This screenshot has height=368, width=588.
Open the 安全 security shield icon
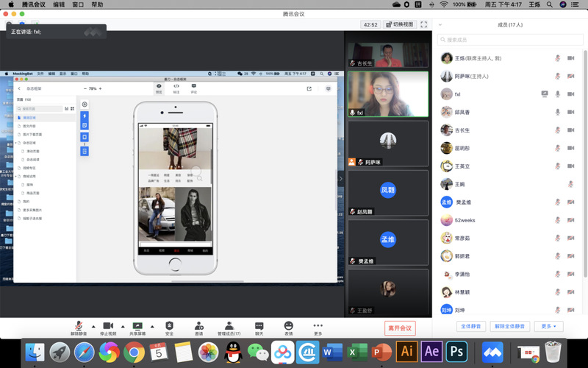169,325
